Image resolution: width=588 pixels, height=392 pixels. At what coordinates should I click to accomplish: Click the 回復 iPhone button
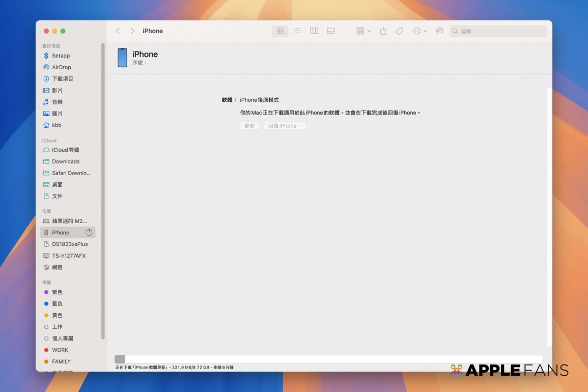click(x=285, y=126)
